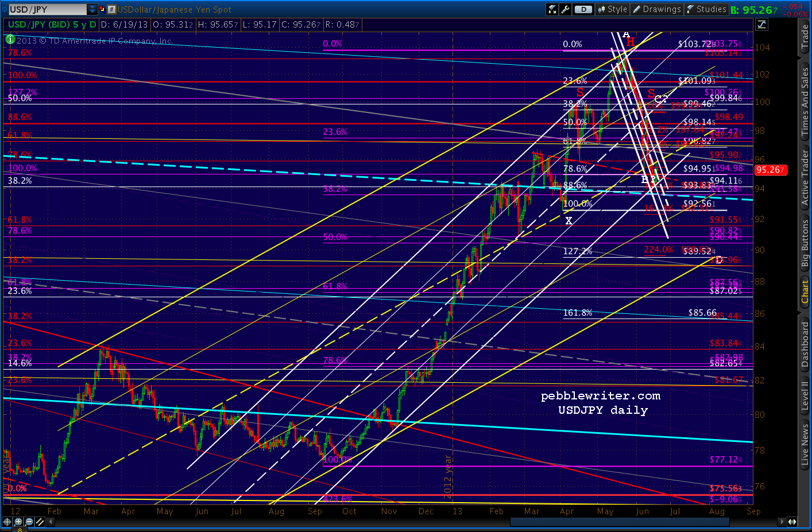Click the $85.66 price level label
Screen dimensions: 812x532
[702, 313]
